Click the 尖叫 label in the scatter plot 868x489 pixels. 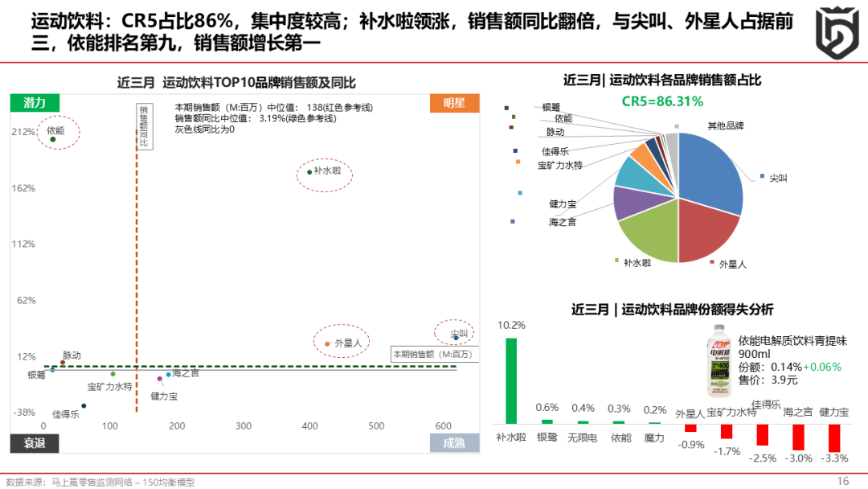point(459,334)
